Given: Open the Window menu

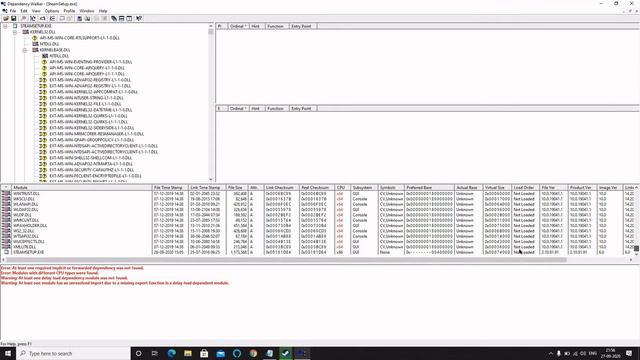Looking at the screenshot, I should tap(87, 11).
